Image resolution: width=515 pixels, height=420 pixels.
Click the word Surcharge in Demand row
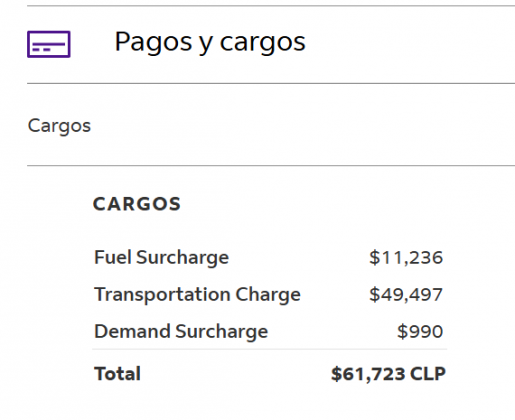(x=222, y=332)
